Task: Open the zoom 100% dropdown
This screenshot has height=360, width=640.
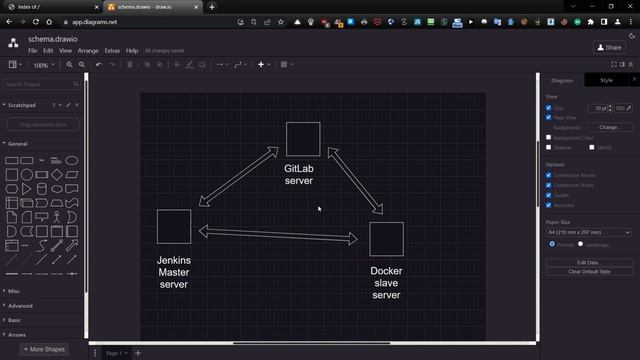Action: [x=44, y=65]
